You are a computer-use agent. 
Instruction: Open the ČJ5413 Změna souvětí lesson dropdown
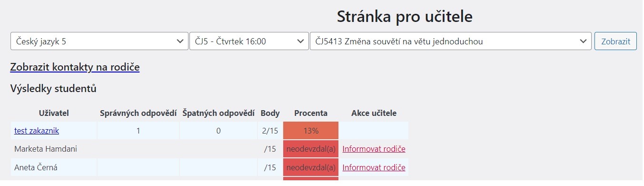(x=450, y=41)
